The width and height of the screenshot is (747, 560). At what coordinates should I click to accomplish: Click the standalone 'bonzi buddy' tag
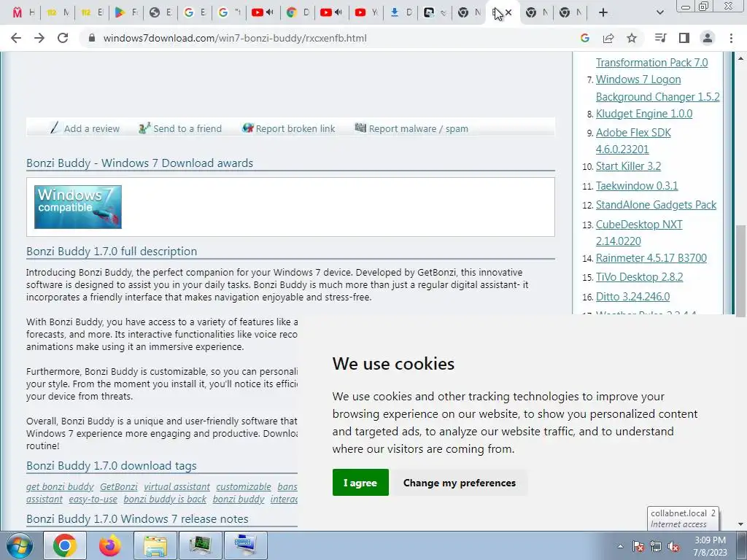[x=239, y=499]
